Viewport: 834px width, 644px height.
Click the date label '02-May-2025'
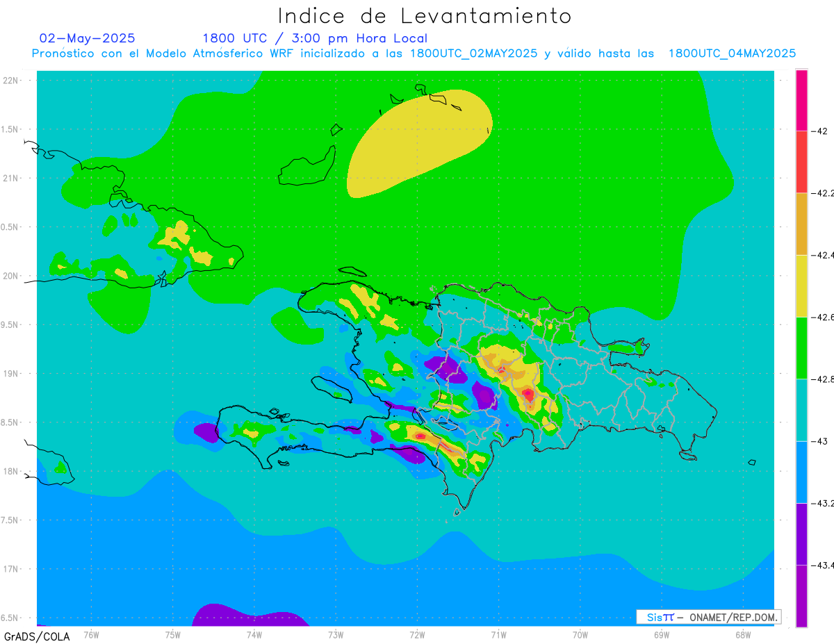[x=88, y=38]
